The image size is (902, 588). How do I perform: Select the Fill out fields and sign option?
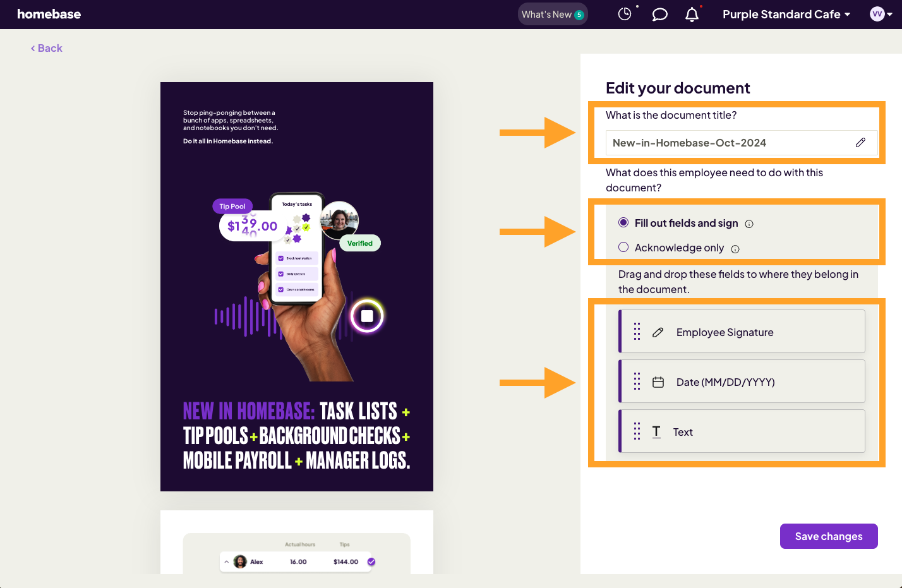623,223
